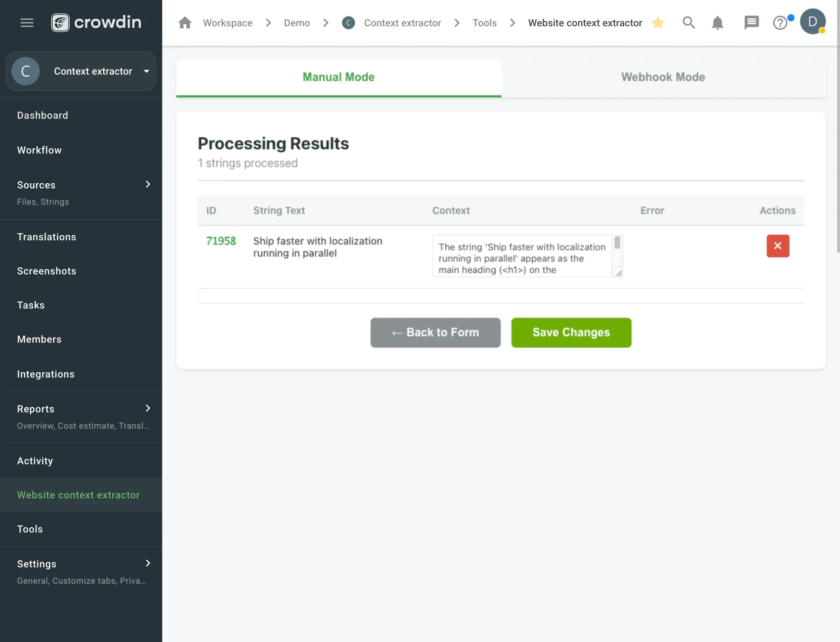The height and width of the screenshot is (642, 840).
Task: Switch to Webhook Mode
Action: (x=663, y=77)
